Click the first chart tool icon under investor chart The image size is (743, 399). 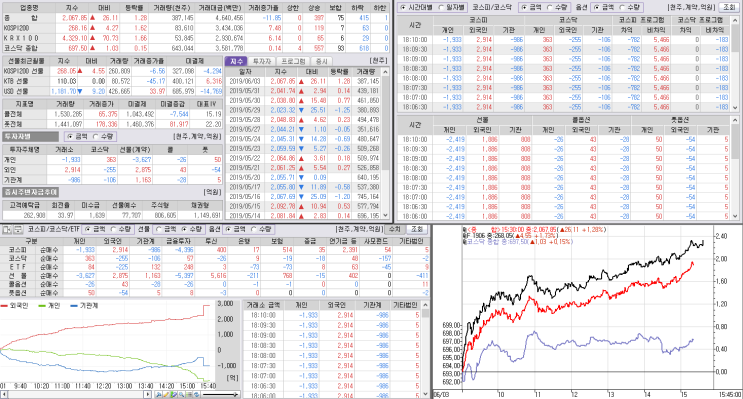(x=159, y=394)
